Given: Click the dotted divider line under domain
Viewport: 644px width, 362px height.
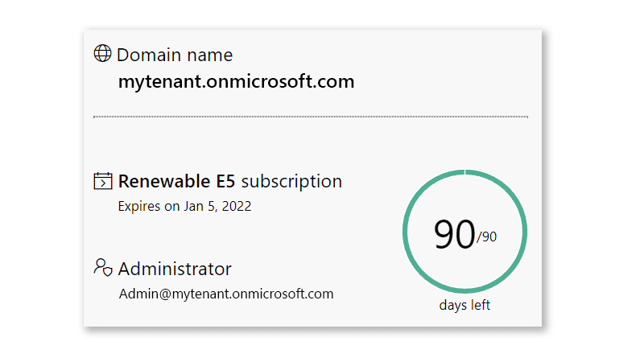Looking at the screenshot, I should point(310,117).
